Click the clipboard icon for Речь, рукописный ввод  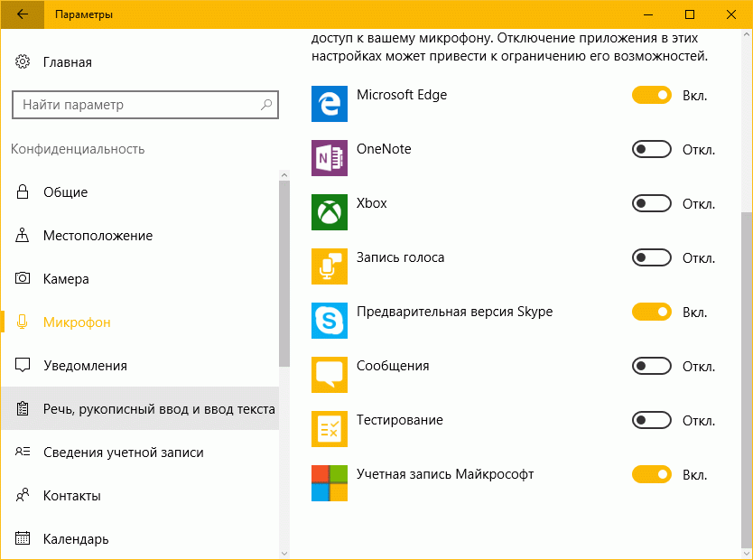[22, 409]
